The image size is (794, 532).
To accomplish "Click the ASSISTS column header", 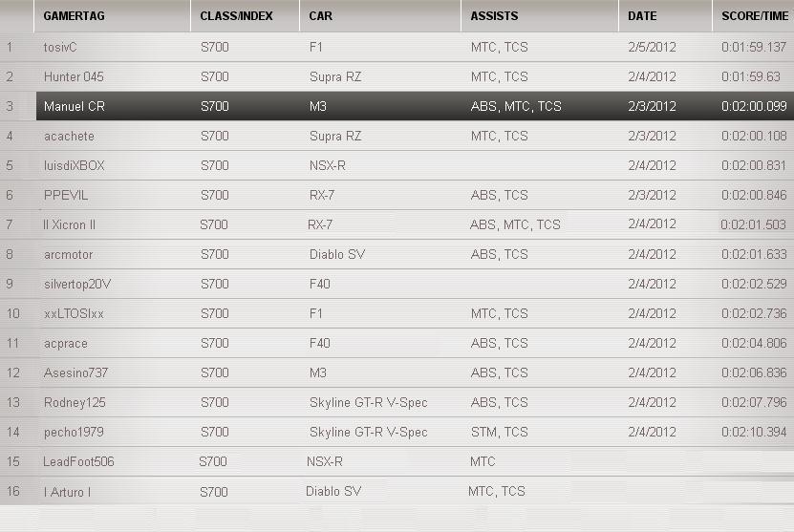I will 494,16.
